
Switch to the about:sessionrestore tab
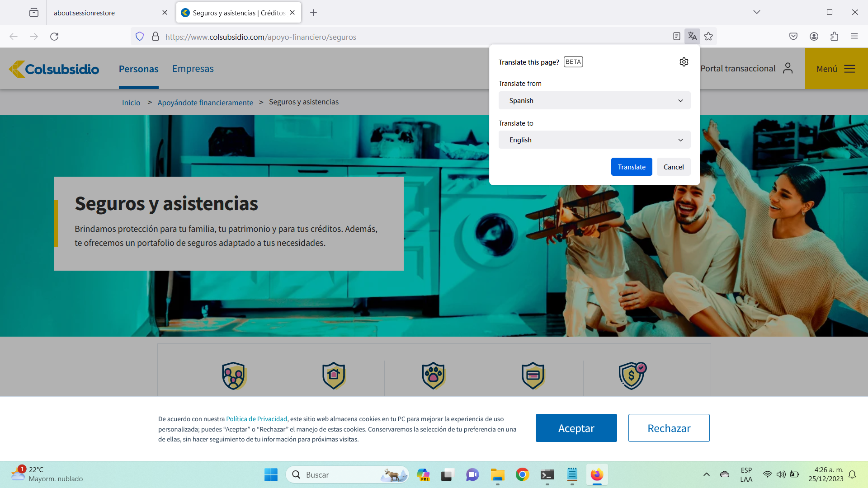point(104,13)
